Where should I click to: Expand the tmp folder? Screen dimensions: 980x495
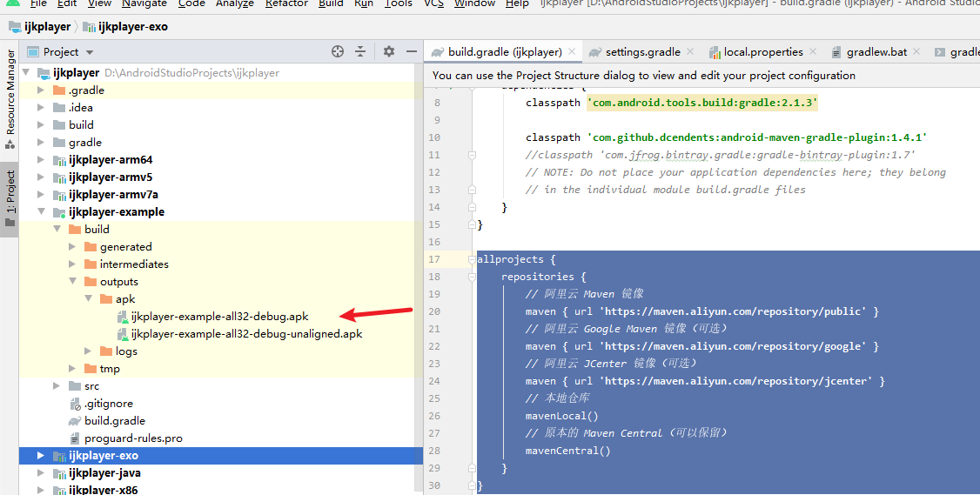click(x=72, y=369)
